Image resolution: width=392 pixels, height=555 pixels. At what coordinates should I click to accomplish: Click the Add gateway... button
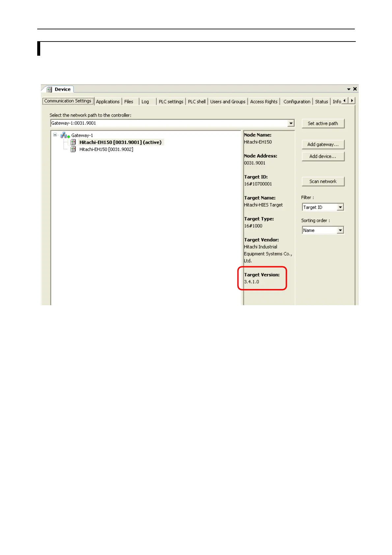click(323, 144)
